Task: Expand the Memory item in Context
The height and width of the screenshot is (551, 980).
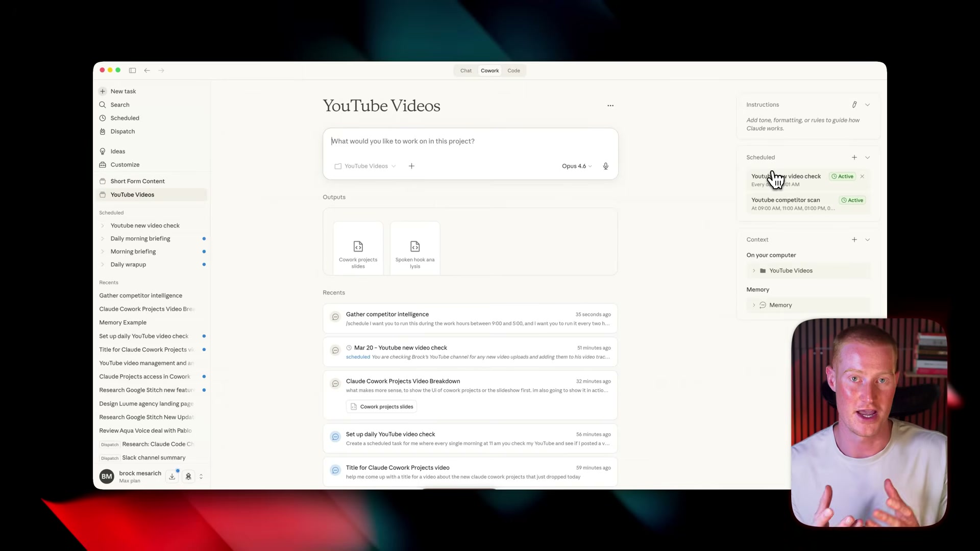Action: (754, 305)
